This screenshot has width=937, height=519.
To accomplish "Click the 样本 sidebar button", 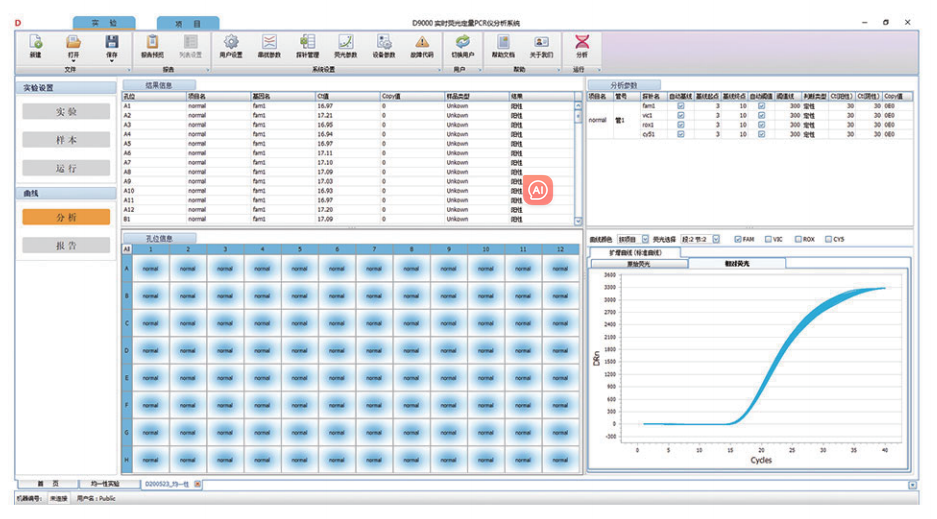I will [x=66, y=140].
